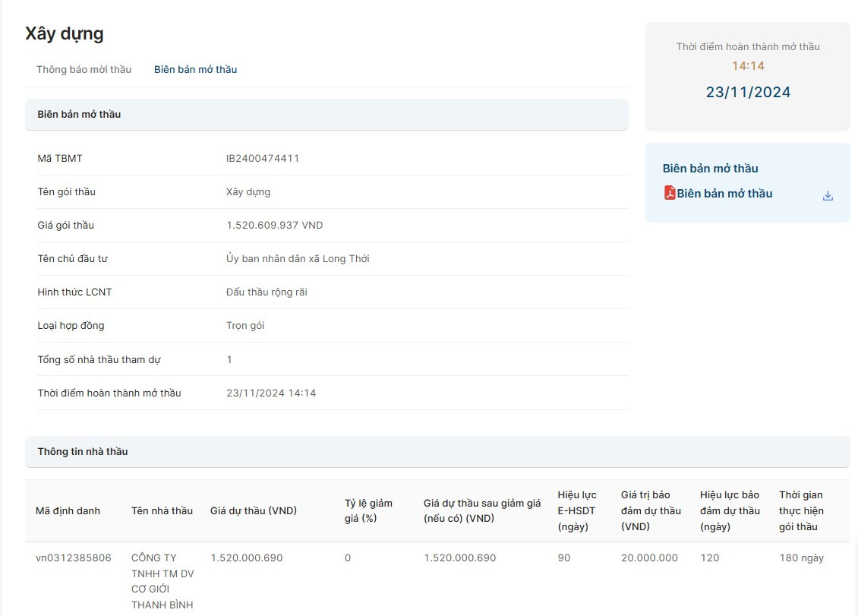Click the Thông tin nhà thầu section header
Screen dimensions: 858x616
[x=83, y=451]
